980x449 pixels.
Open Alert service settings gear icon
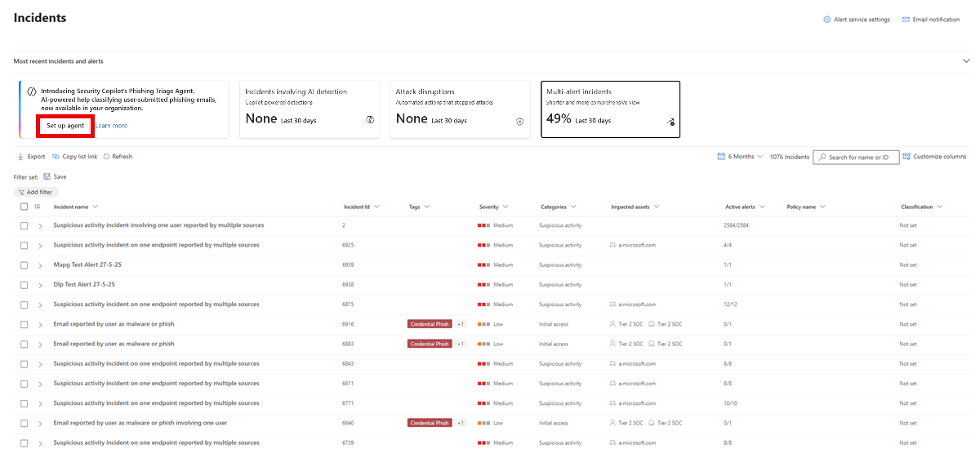(x=826, y=20)
